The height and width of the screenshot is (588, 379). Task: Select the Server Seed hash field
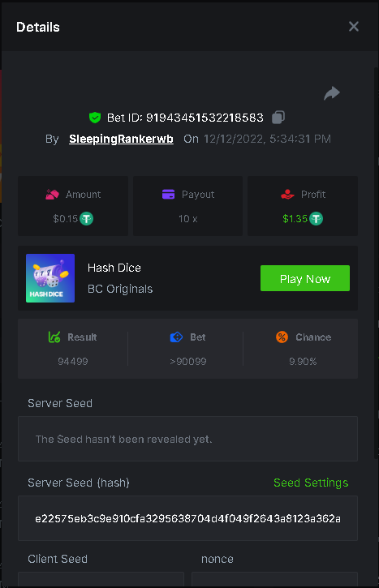pos(187,518)
